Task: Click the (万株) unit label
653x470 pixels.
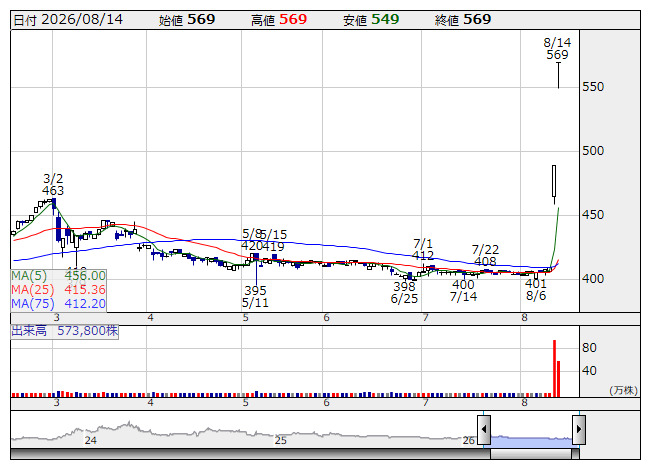Action: tap(623, 390)
